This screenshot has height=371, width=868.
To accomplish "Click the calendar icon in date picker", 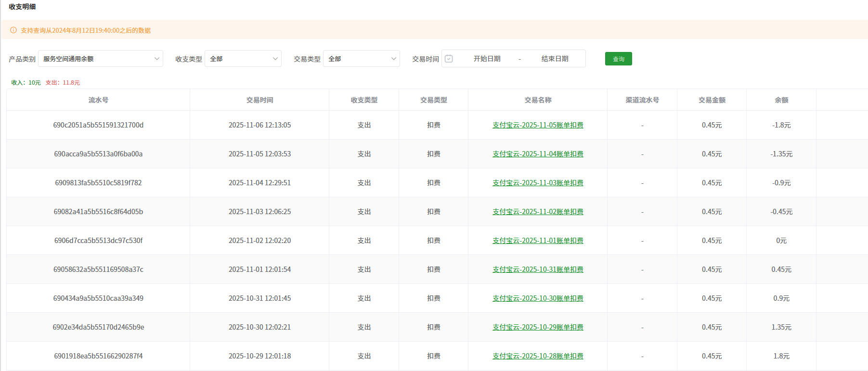I will (449, 59).
